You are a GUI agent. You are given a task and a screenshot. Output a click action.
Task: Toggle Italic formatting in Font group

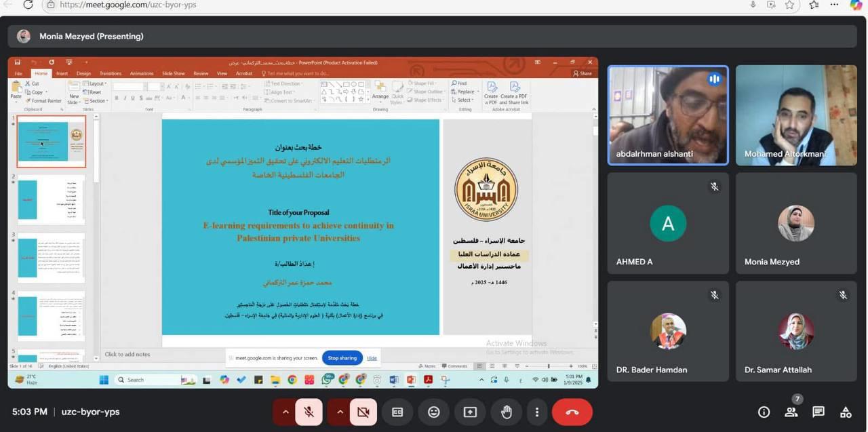(x=125, y=98)
